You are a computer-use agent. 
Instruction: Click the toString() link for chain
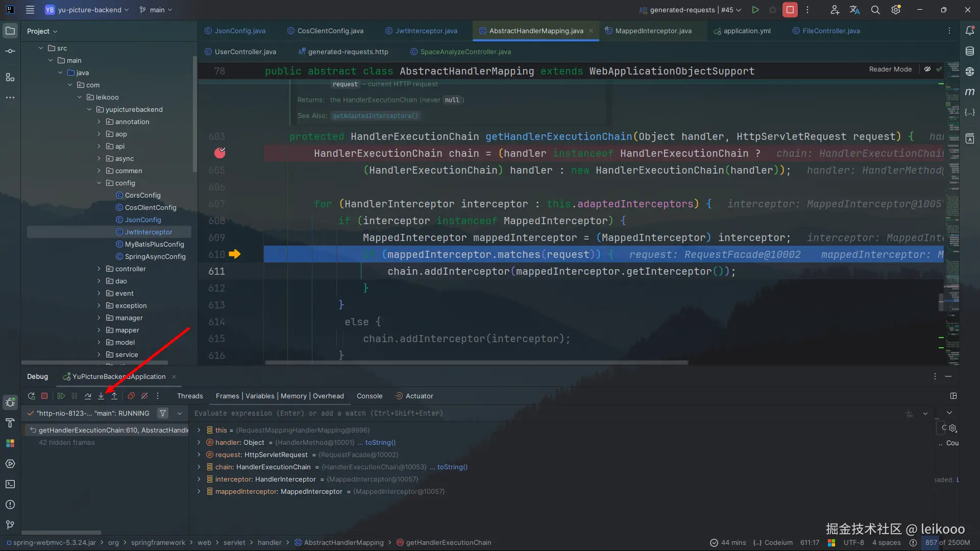(452, 467)
